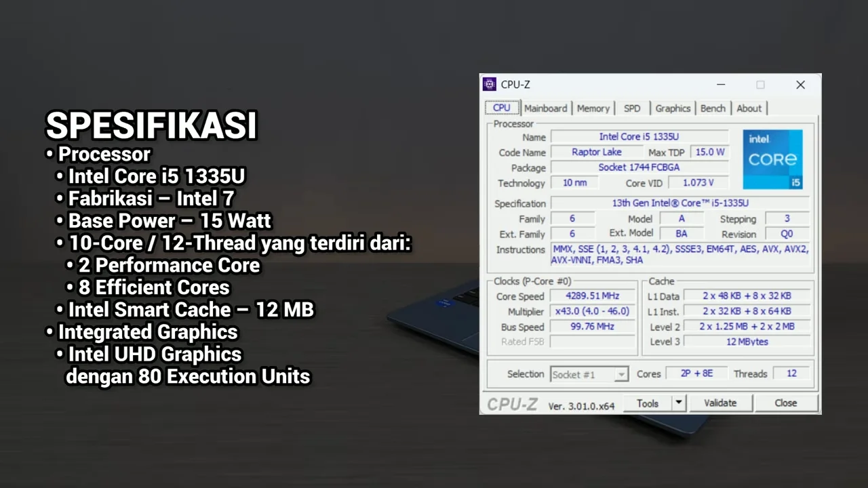Click the Stepping value 3
The image size is (868, 488).
click(787, 219)
